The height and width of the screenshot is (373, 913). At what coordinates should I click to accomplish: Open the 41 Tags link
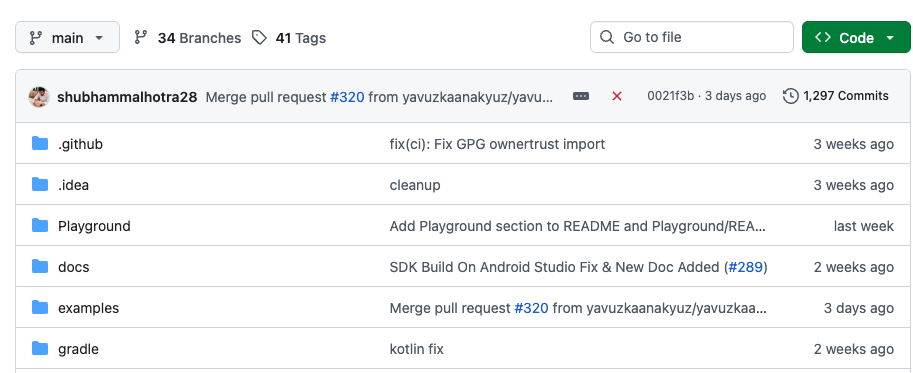[289, 38]
